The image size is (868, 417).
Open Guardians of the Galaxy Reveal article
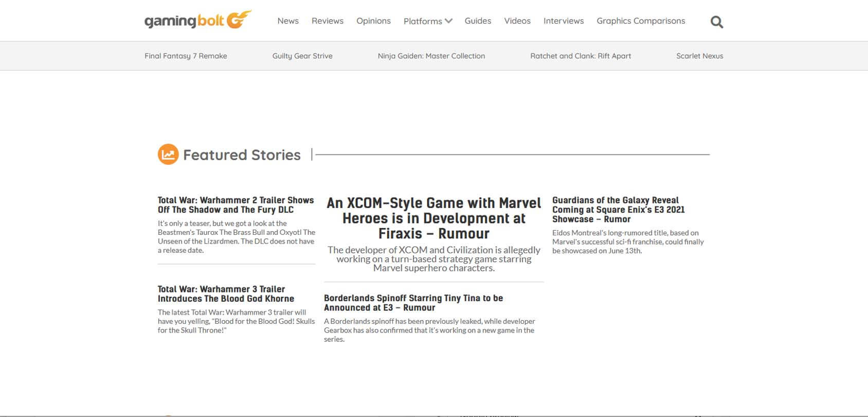pyautogui.click(x=619, y=210)
